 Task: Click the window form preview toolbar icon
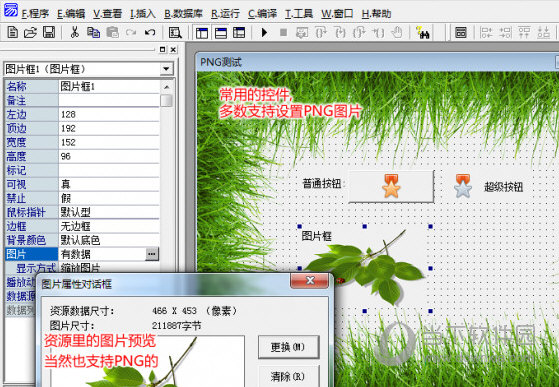click(x=461, y=33)
